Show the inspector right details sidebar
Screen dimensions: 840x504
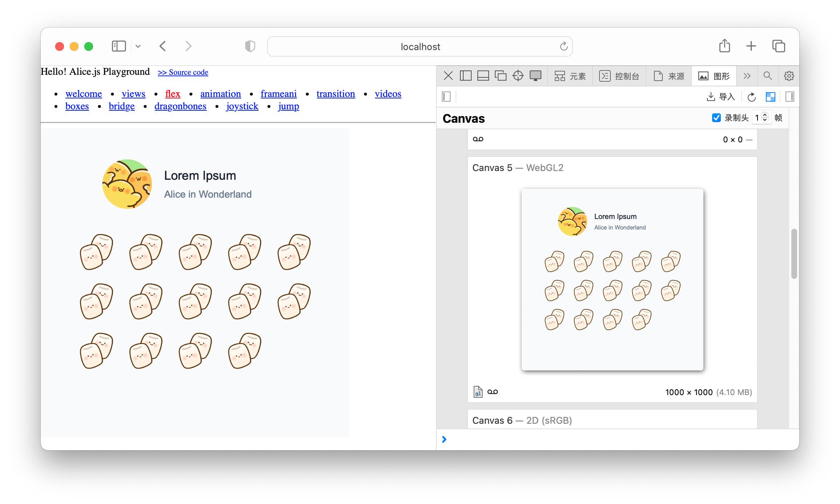(789, 97)
